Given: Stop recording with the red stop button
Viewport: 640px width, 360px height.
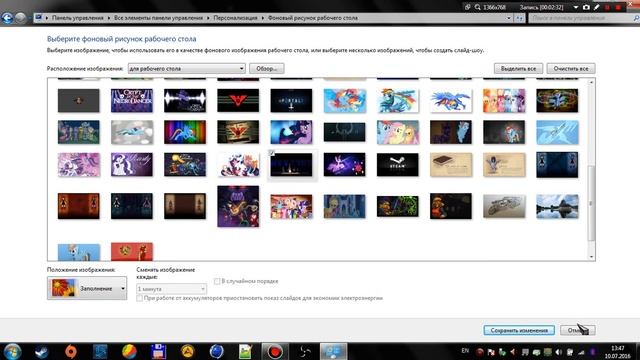Looking at the screenshot, I should pos(618,7).
